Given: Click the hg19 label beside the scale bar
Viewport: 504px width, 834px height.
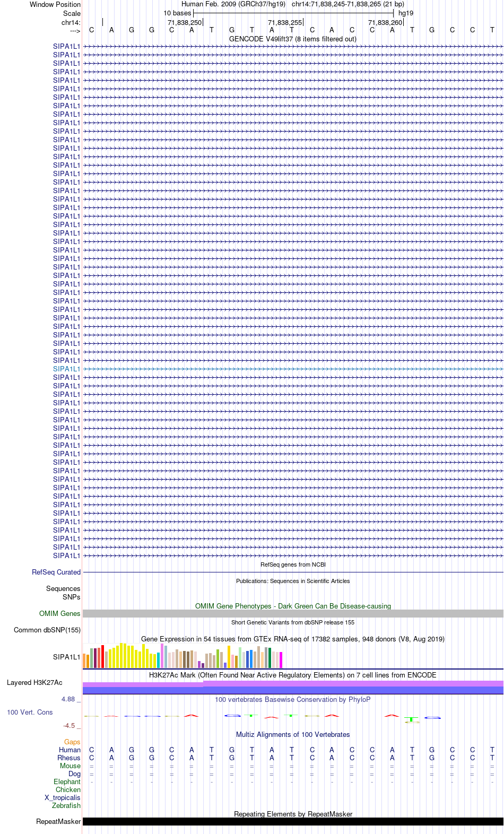Looking at the screenshot, I should click(x=406, y=13).
